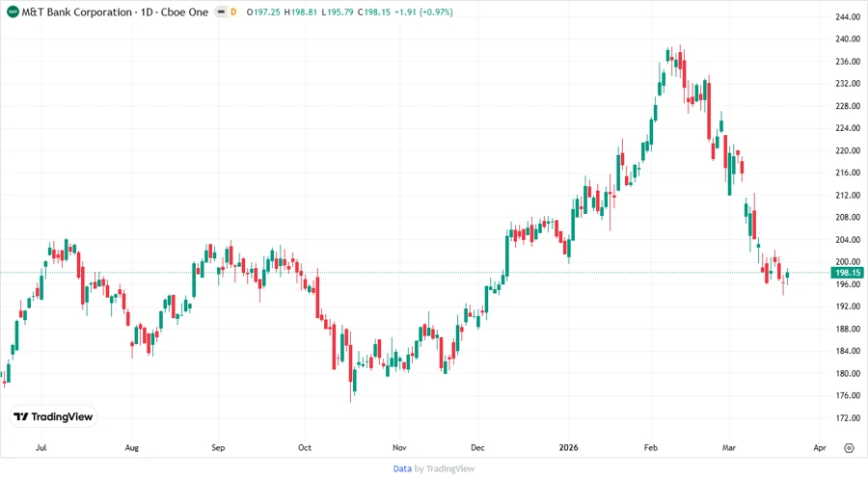This screenshot has width=868, height=480.
Task: Click the 240.00 price axis label
Action: [848, 40]
